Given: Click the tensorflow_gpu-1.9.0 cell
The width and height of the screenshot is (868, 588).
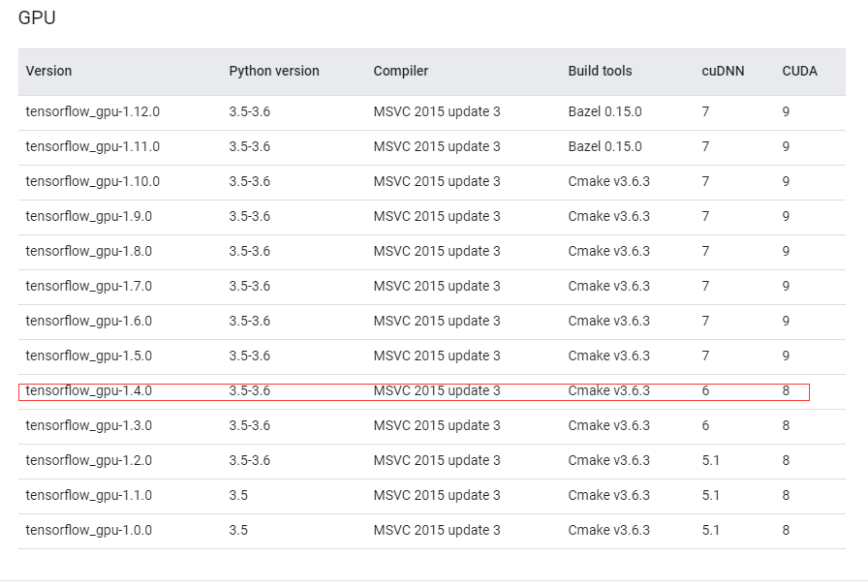Looking at the screenshot, I should click(x=88, y=216).
